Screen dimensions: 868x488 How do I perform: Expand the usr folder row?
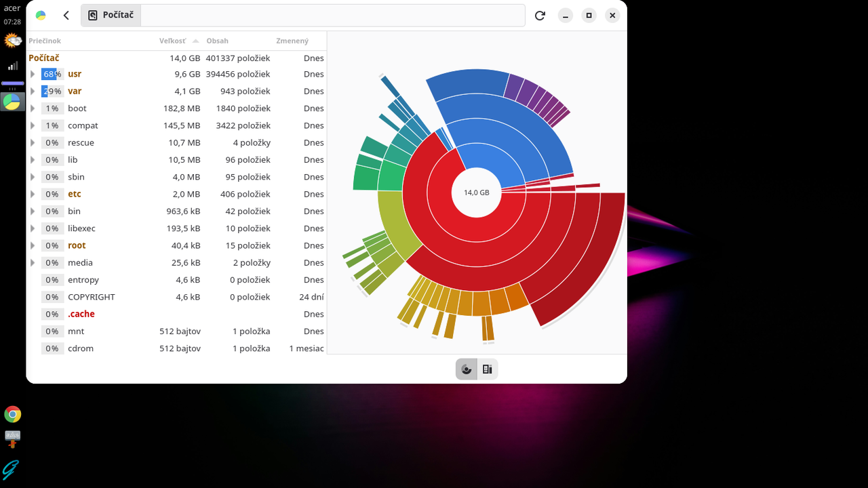33,74
